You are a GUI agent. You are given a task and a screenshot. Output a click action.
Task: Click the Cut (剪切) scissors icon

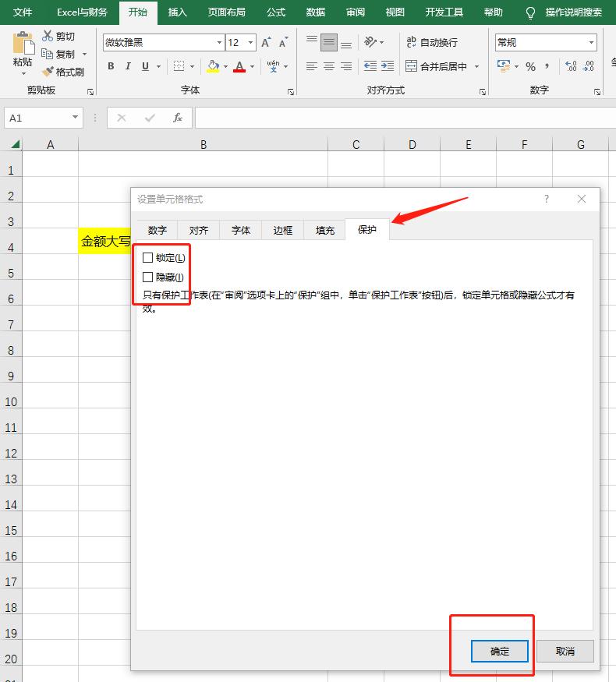(48, 36)
